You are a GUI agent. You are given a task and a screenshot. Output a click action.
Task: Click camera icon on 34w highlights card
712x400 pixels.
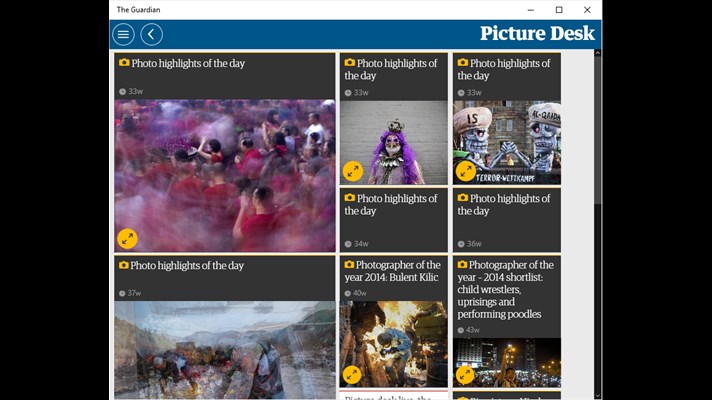pos(349,198)
